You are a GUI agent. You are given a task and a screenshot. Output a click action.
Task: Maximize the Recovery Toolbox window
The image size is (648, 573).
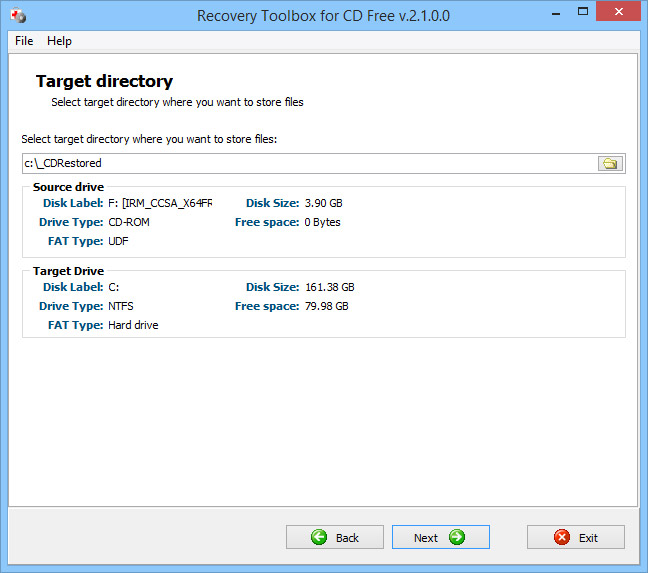click(583, 12)
